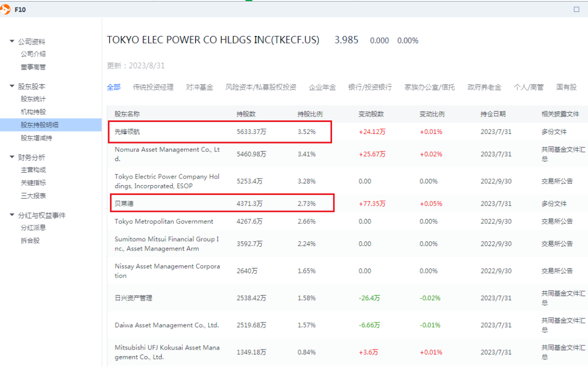The height and width of the screenshot is (367, 588).
Task: Switch to the 风险资本/私募股权投资 tab
Action: tap(261, 87)
